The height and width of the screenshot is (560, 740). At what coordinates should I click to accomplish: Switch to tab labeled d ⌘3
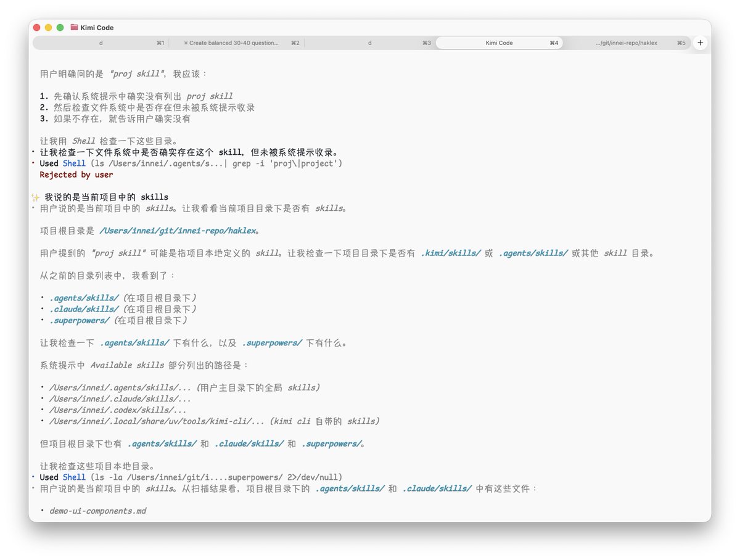pos(370,43)
